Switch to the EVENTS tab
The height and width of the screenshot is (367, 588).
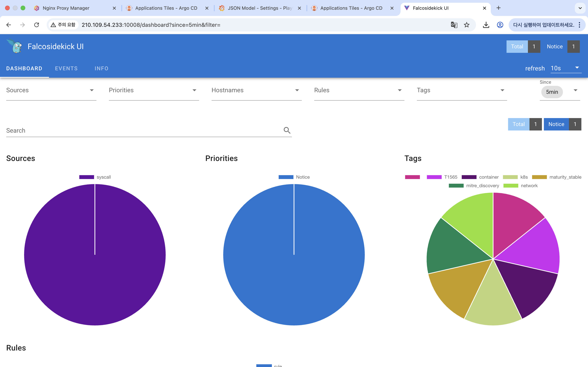pyautogui.click(x=66, y=68)
